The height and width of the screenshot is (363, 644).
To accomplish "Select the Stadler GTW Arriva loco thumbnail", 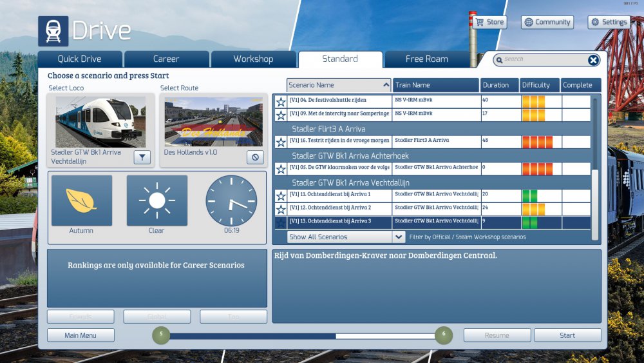I will [x=100, y=122].
